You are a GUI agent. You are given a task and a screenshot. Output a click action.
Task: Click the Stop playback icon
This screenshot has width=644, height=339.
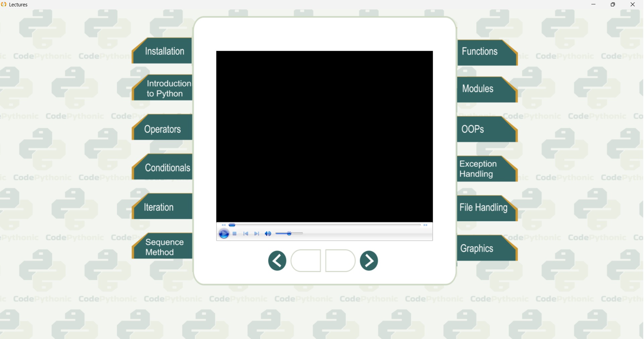(235, 234)
